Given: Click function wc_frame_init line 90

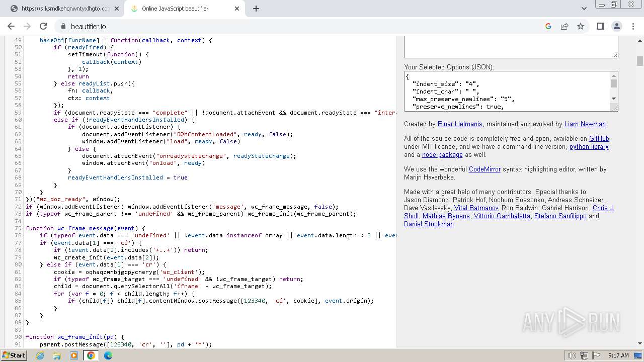Looking at the screenshot, I should coord(75,337).
